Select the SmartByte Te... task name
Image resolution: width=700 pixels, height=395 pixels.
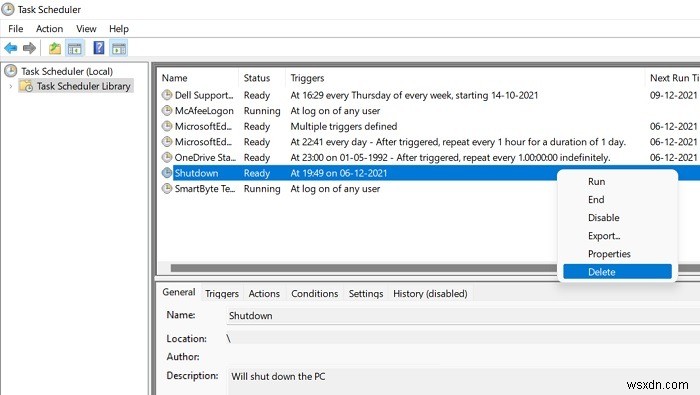(204, 189)
